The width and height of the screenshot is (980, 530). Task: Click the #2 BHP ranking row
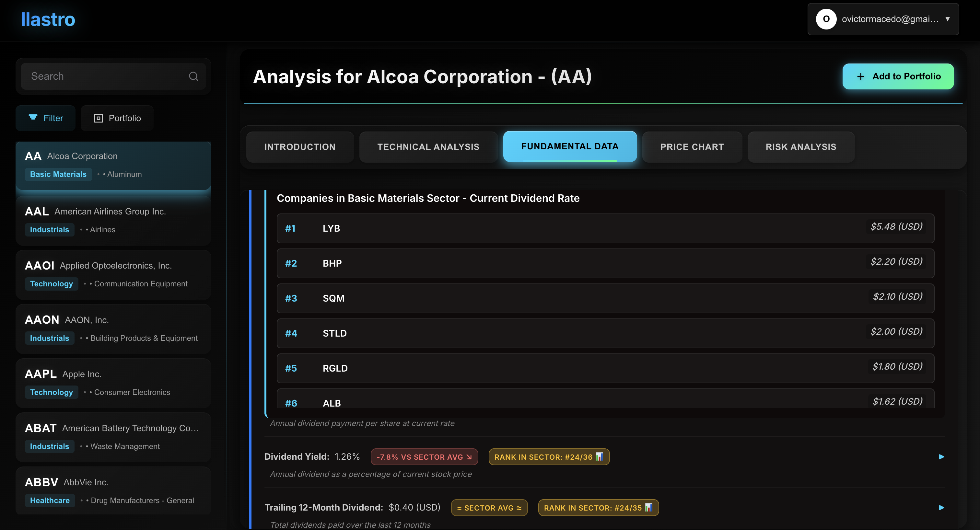(605, 263)
